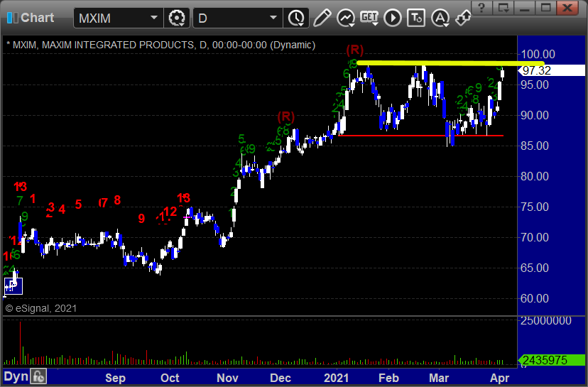Select the yellow resistance trend line

[x=450, y=63]
